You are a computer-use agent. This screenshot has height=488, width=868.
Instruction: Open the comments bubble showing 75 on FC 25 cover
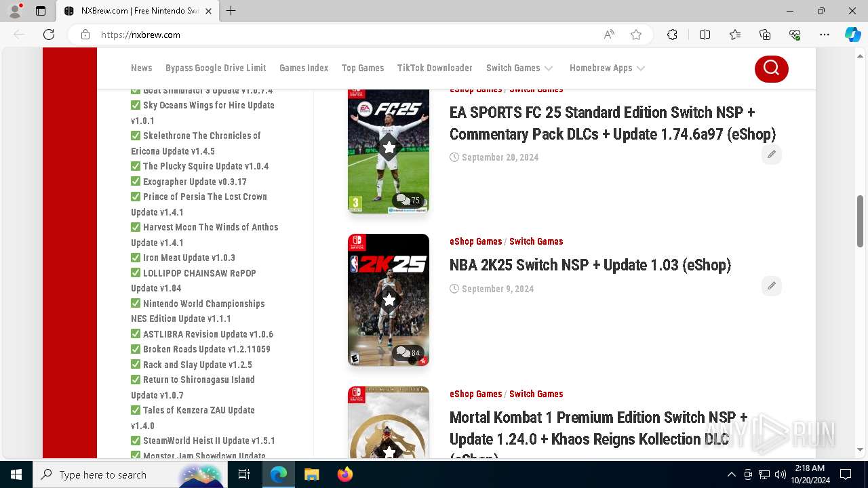[408, 200]
